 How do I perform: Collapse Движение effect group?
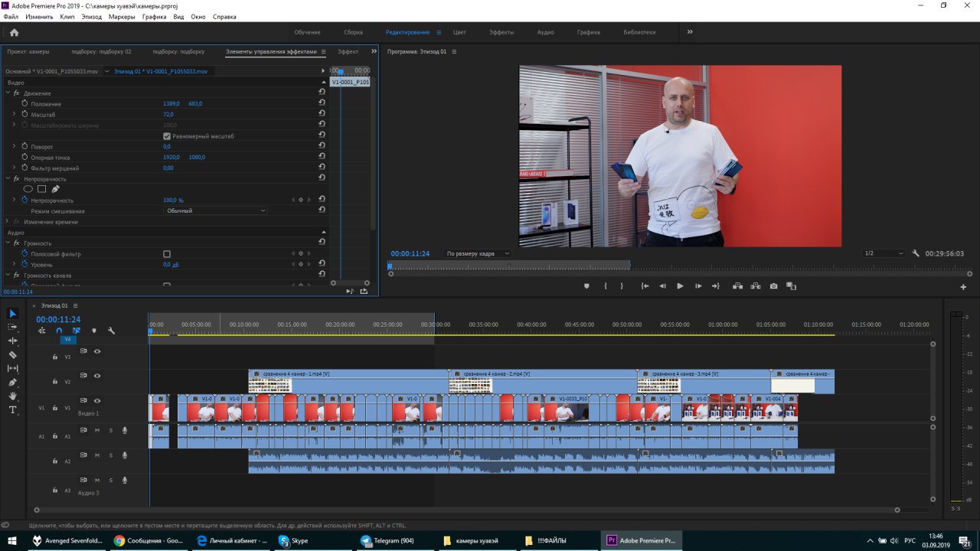tap(8, 93)
